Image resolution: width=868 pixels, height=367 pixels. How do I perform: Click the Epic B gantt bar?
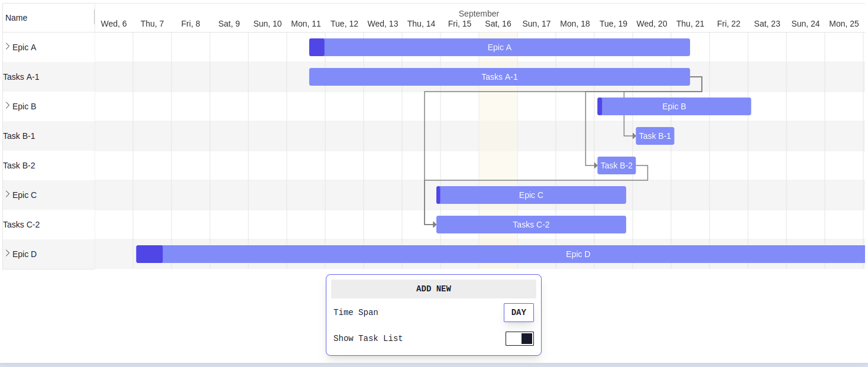[x=674, y=106]
